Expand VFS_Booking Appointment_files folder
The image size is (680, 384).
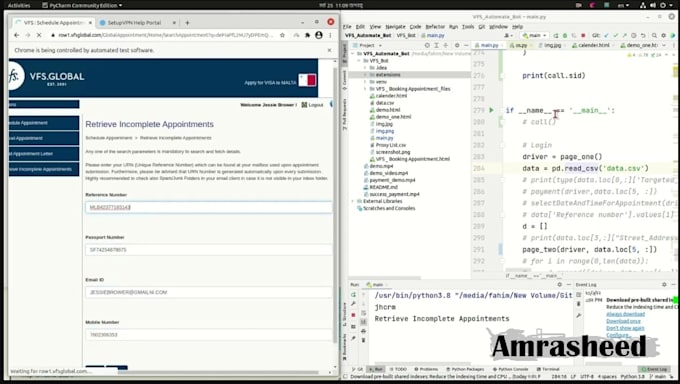pos(365,89)
